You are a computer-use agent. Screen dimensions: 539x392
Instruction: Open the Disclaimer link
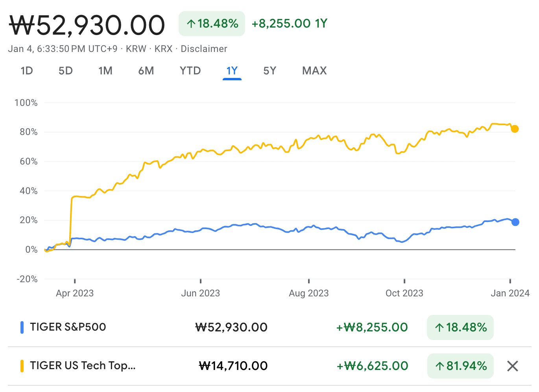pyautogui.click(x=204, y=49)
